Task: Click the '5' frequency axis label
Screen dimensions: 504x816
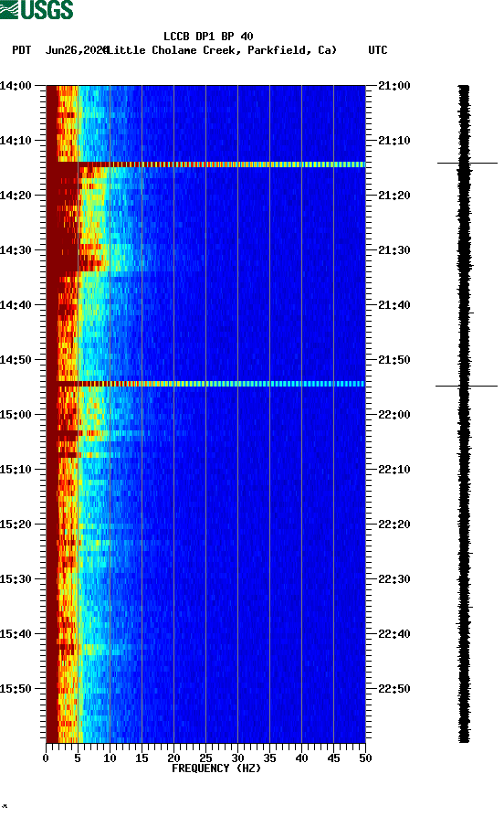Action: tap(78, 758)
